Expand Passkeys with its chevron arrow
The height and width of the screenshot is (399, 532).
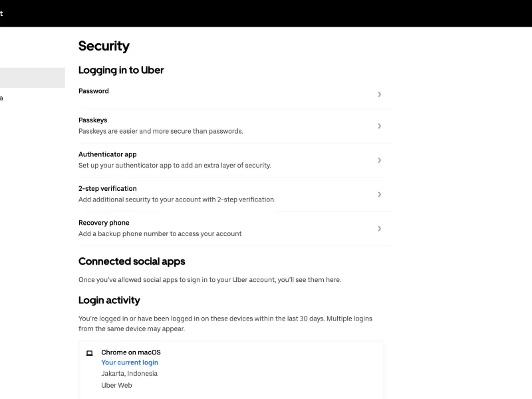click(379, 126)
